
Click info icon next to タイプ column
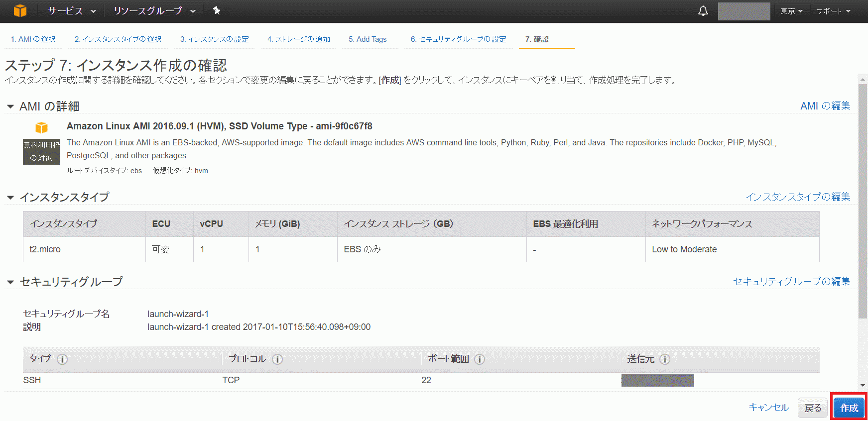(x=62, y=359)
